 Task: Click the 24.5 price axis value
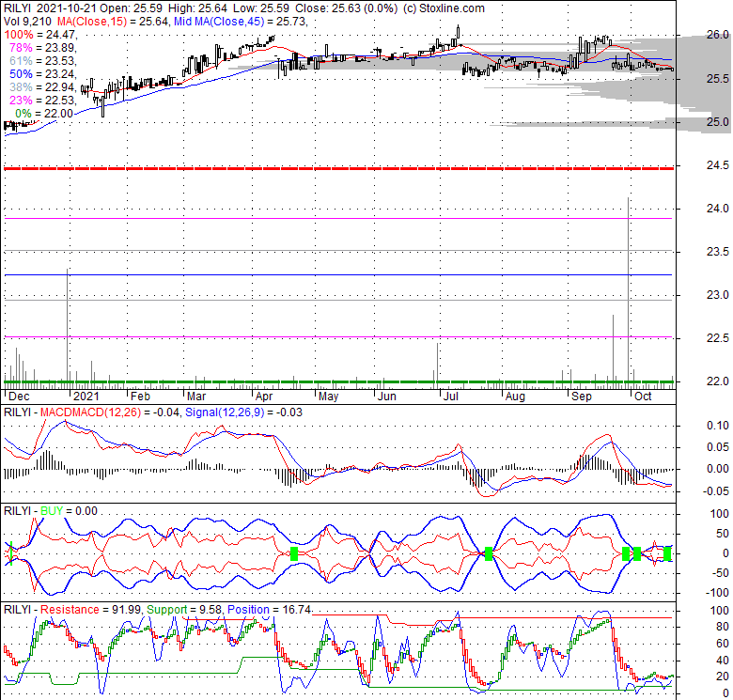[718, 165]
